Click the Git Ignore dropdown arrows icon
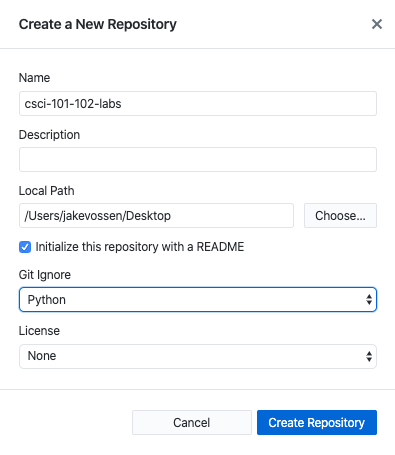Screen dimensions: 395x455 pyautogui.click(x=369, y=299)
